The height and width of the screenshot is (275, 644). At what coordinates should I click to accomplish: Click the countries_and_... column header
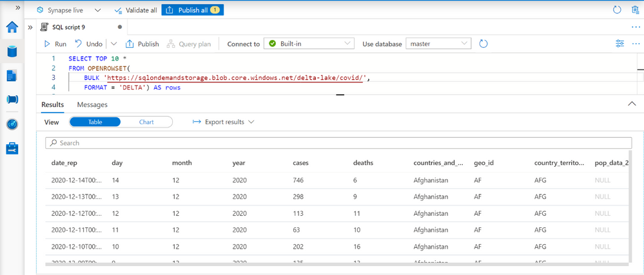point(440,163)
